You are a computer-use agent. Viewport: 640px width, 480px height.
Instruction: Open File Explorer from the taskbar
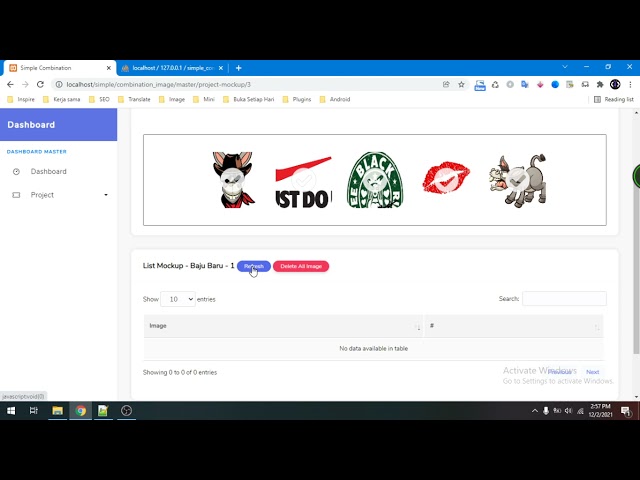point(57,411)
